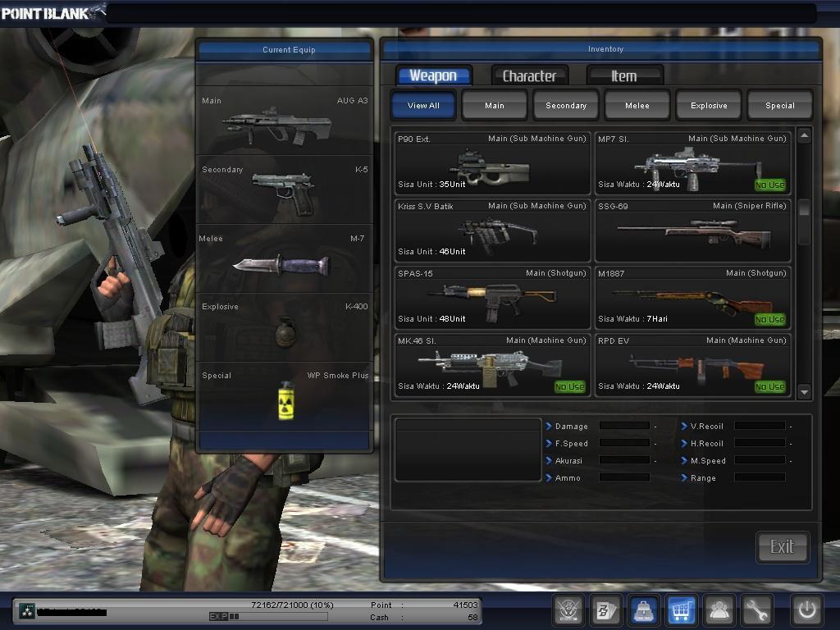Click the F.Speed stat label arrow

(549, 444)
